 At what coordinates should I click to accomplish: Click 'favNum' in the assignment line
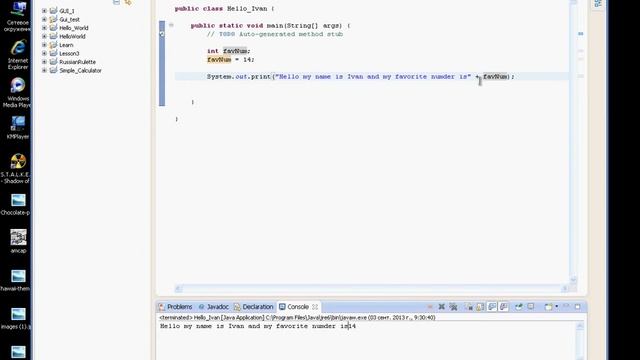pyautogui.click(x=219, y=60)
